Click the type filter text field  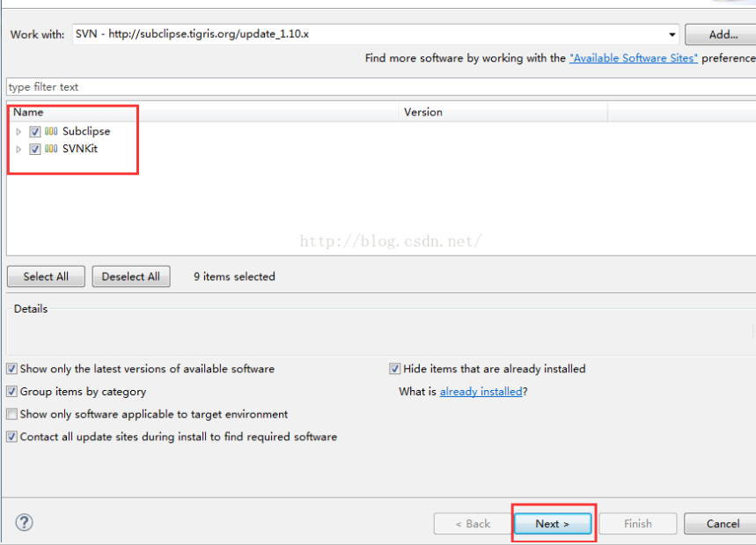[381, 87]
